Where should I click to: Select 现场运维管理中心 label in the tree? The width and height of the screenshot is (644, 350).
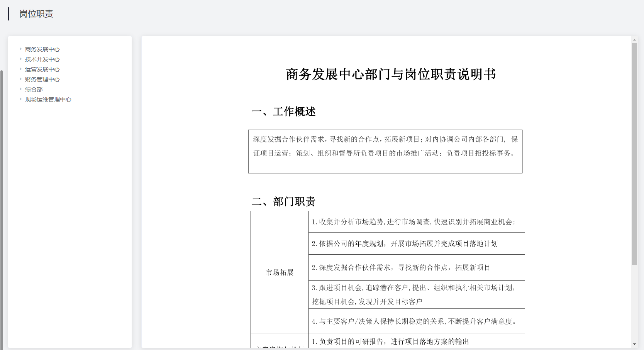coord(48,100)
